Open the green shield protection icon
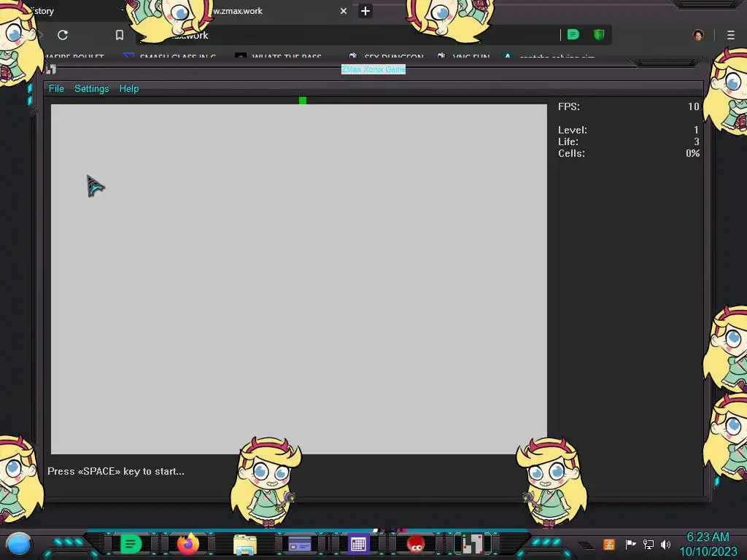Screen dimensions: 747x560 (599, 34)
